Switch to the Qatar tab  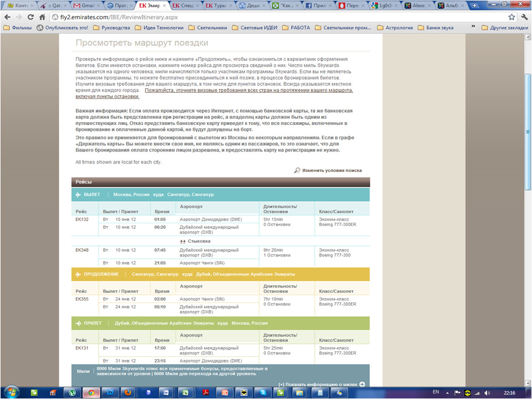54,6
